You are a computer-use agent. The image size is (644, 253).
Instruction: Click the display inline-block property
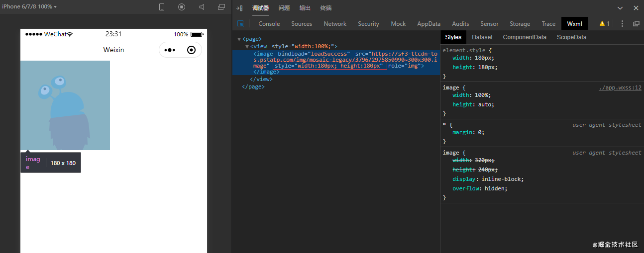tap(488, 179)
